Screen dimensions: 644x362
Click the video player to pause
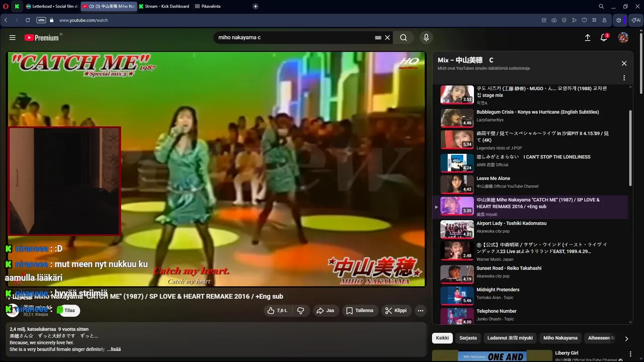(x=216, y=169)
